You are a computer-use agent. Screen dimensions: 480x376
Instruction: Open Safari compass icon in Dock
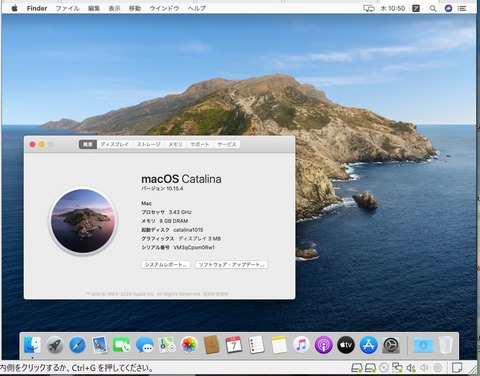coord(77,345)
